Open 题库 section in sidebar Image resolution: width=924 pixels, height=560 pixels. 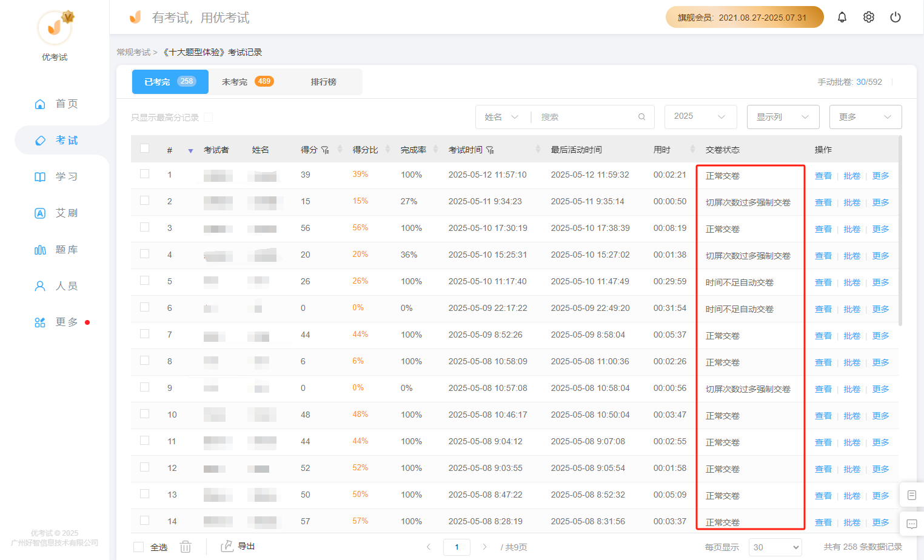coord(56,249)
